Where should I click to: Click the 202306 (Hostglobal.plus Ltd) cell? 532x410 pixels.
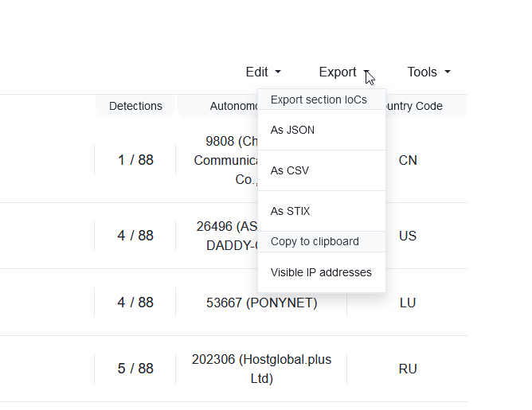[x=261, y=369]
